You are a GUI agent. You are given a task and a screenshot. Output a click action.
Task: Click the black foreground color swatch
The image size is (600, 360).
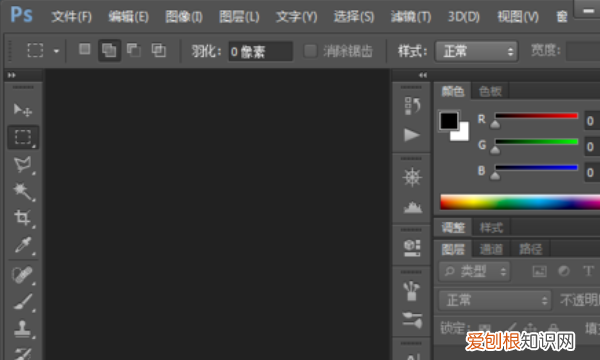[448, 120]
